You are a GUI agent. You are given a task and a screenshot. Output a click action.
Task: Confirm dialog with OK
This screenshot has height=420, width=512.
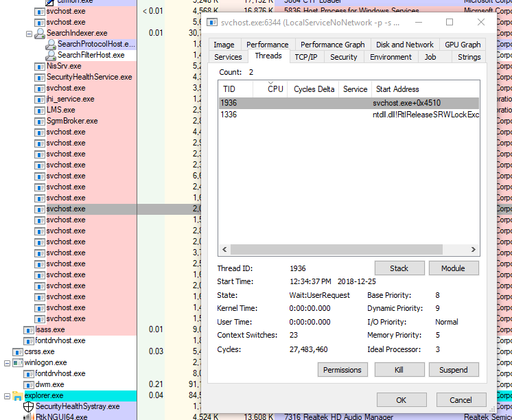point(402,400)
